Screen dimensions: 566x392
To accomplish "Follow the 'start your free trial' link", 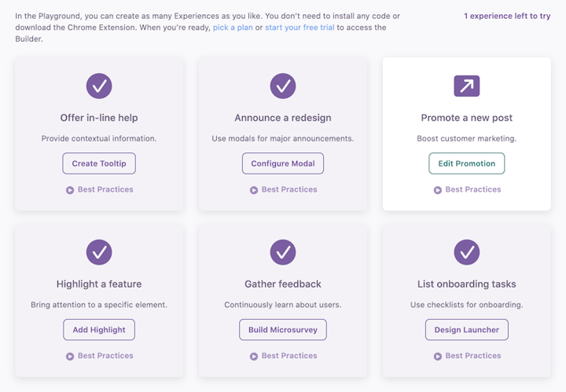I will tap(300, 27).
